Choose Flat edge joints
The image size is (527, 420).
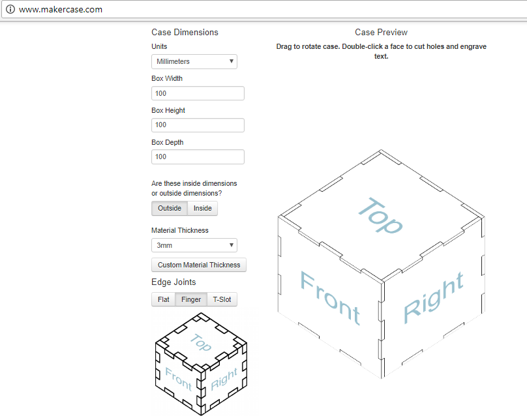pos(163,300)
